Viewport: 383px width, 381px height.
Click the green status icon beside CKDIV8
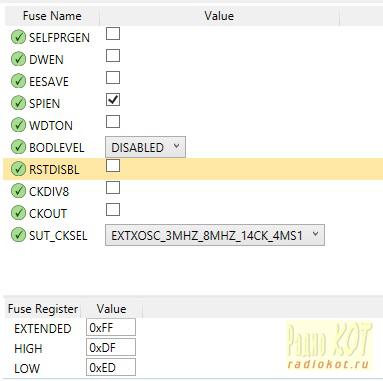(x=18, y=191)
